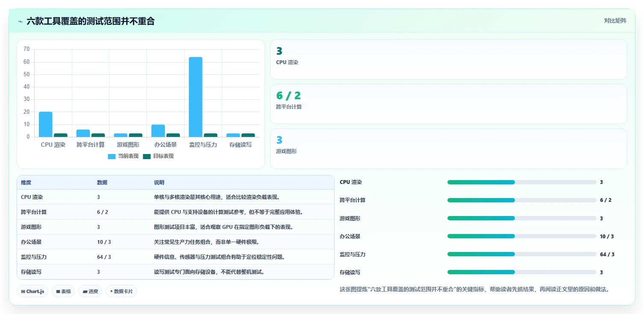The height and width of the screenshot is (314, 644).
Task: Select the 表格 tag chip
Action: point(63,291)
